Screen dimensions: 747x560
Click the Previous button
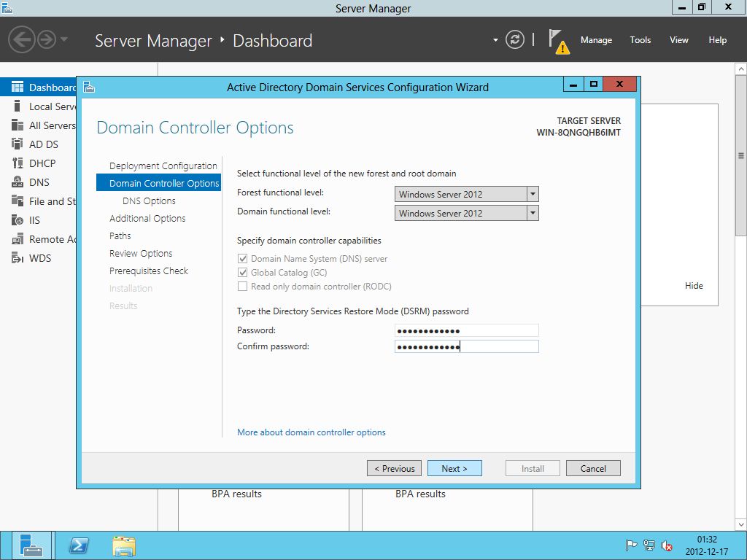(394, 468)
